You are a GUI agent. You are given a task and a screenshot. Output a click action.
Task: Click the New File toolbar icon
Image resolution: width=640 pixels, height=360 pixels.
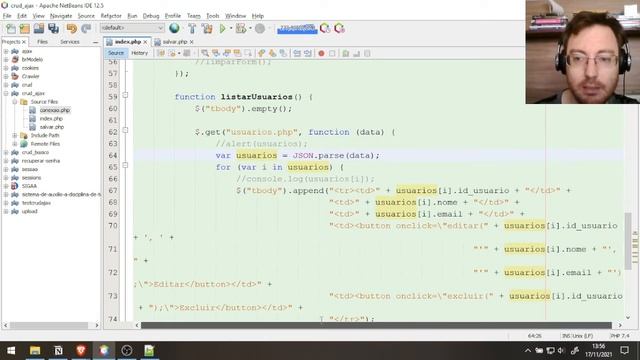tap(11, 29)
